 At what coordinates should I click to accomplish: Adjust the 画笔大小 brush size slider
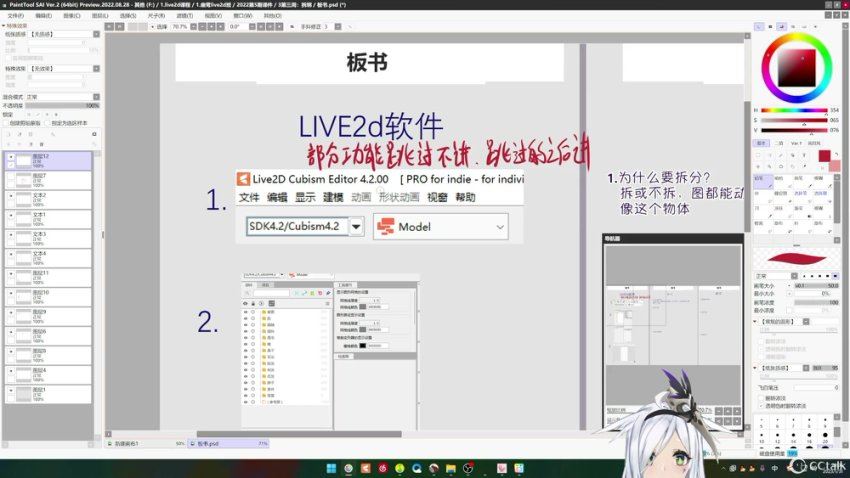tap(816, 286)
